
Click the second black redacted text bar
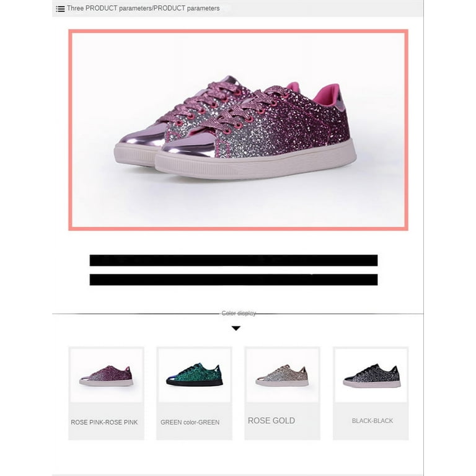pyautogui.click(x=234, y=280)
